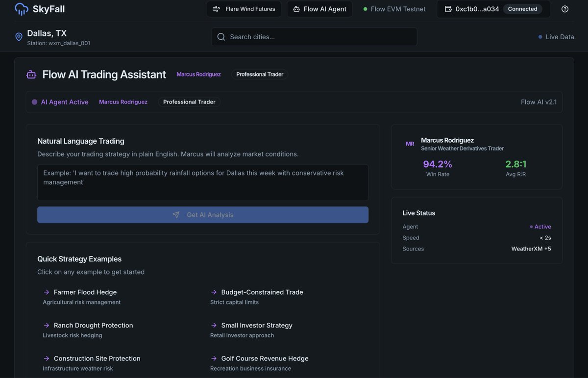Click the Live Data indicator dot
The width and height of the screenshot is (588, 378).
(x=540, y=37)
